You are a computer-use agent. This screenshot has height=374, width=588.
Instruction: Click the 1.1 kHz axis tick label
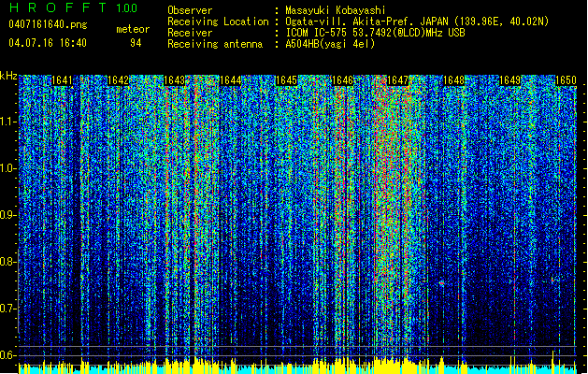[7, 122]
